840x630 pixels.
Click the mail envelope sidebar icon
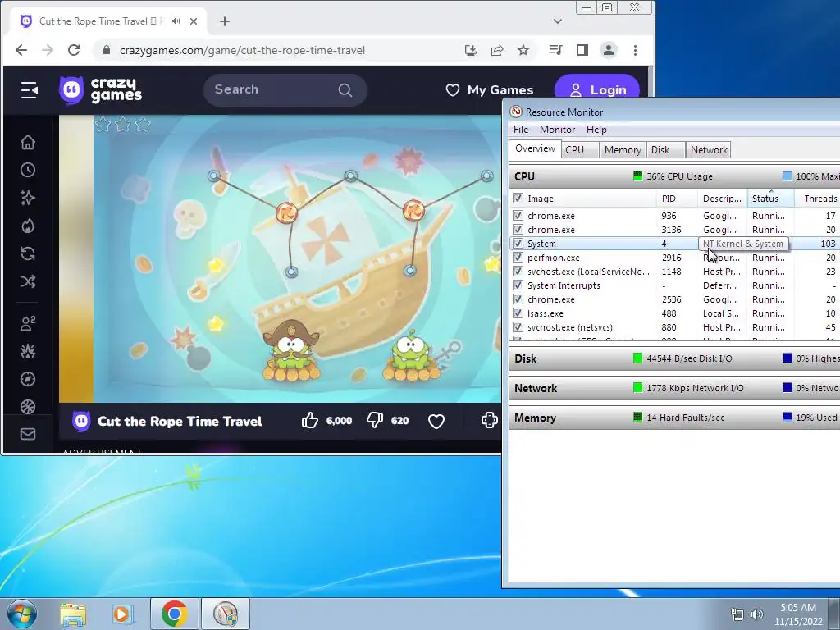point(28,434)
